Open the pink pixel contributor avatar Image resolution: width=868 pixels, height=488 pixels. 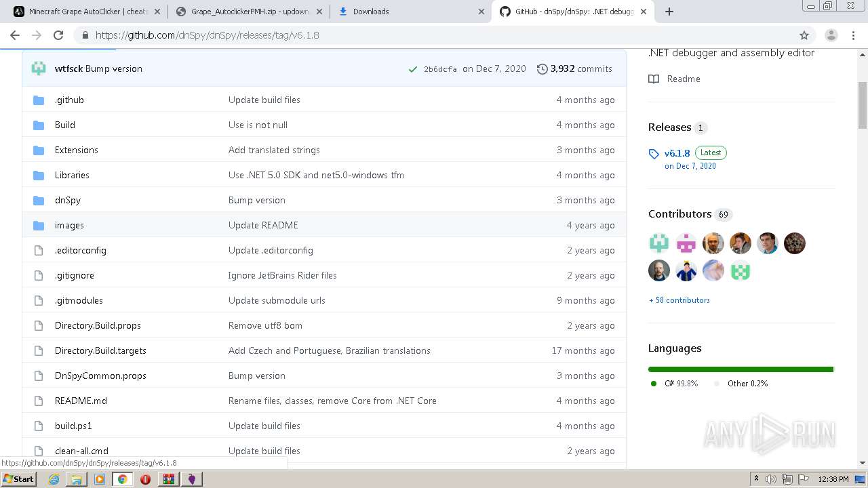tap(686, 243)
